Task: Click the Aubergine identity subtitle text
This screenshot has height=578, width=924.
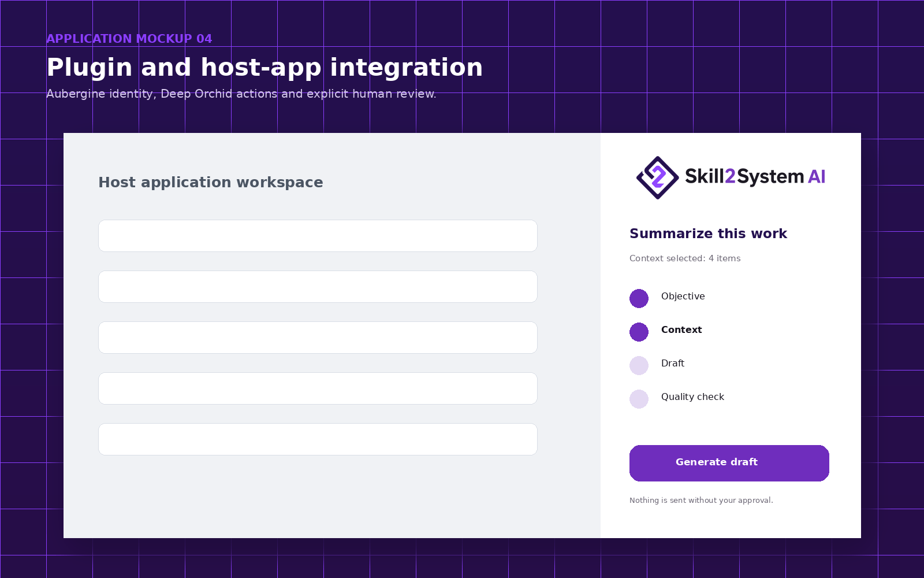Action: pyautogui.click(x=241, y=94)
